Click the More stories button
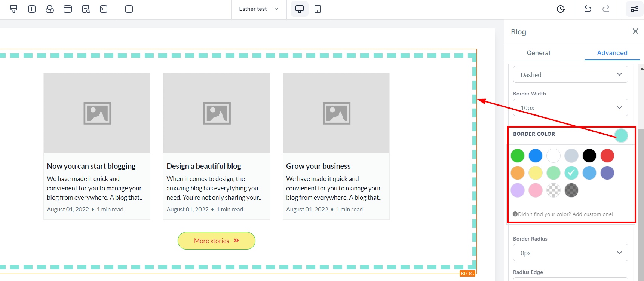 (x=216, y=241)
